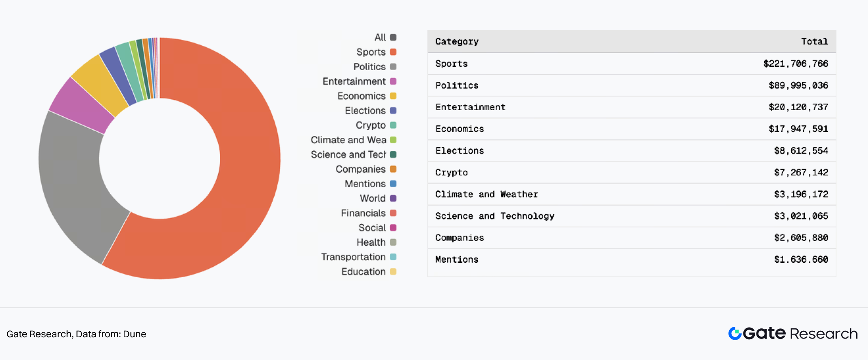The height and width of the screenshot is (360, 868).
Task: Click the Economics legend marker
Action: click(393, 96)
